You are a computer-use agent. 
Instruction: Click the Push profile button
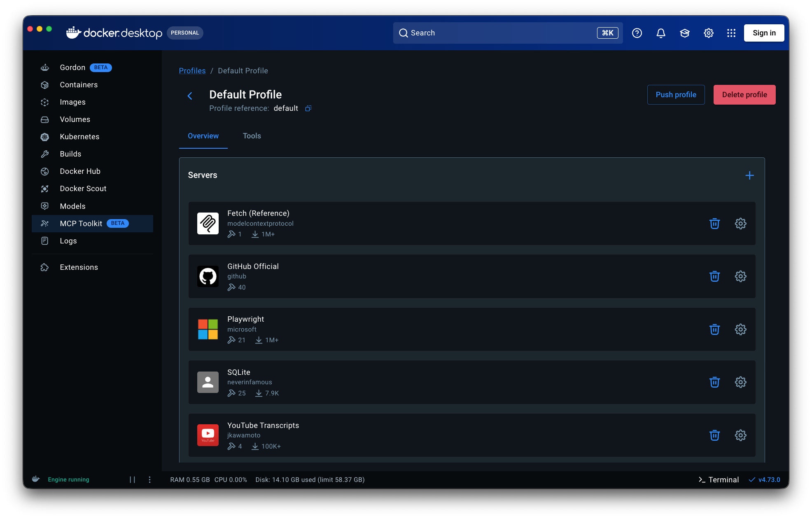[676, 95]
